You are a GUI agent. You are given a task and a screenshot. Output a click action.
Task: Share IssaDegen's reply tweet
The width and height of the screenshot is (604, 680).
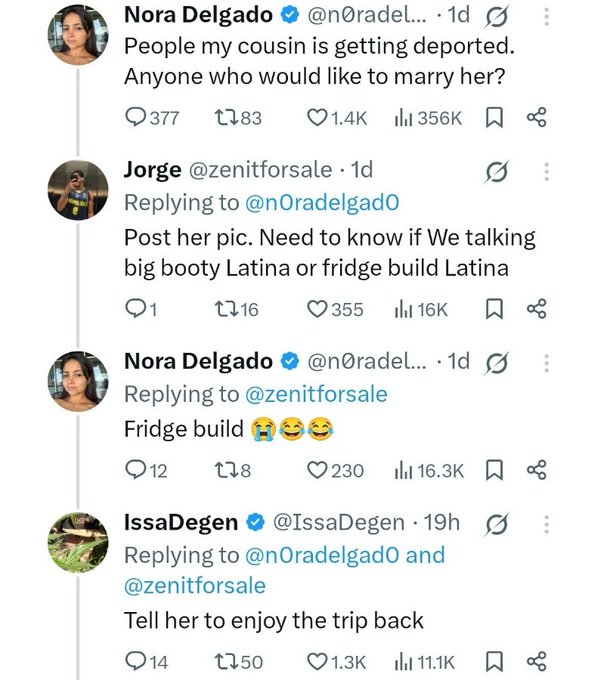(537, 662)
